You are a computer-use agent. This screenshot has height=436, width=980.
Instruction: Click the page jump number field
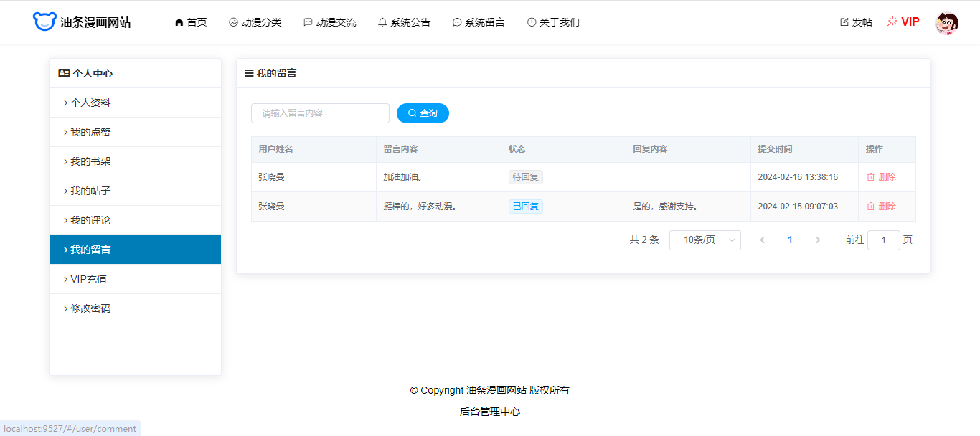(x=883, y=240)
